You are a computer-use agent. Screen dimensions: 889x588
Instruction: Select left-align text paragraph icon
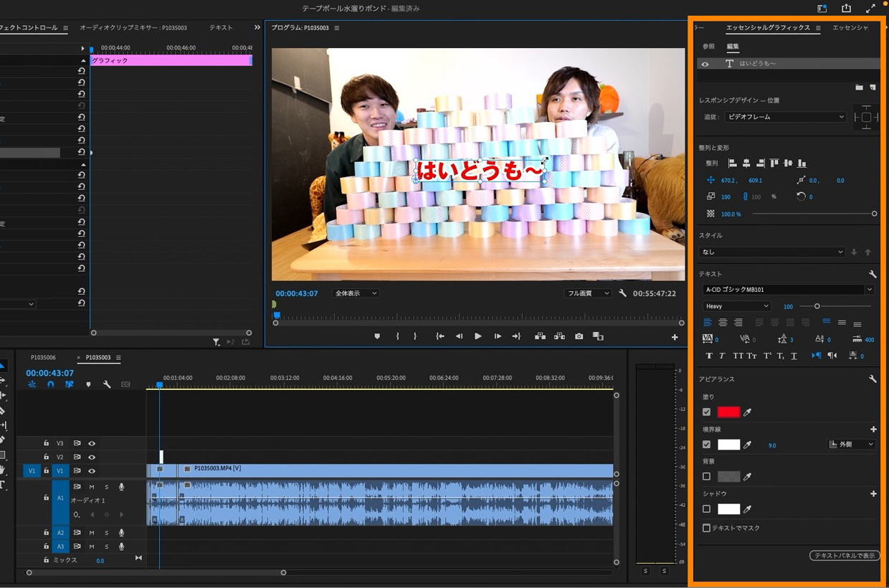click(708, 323)
